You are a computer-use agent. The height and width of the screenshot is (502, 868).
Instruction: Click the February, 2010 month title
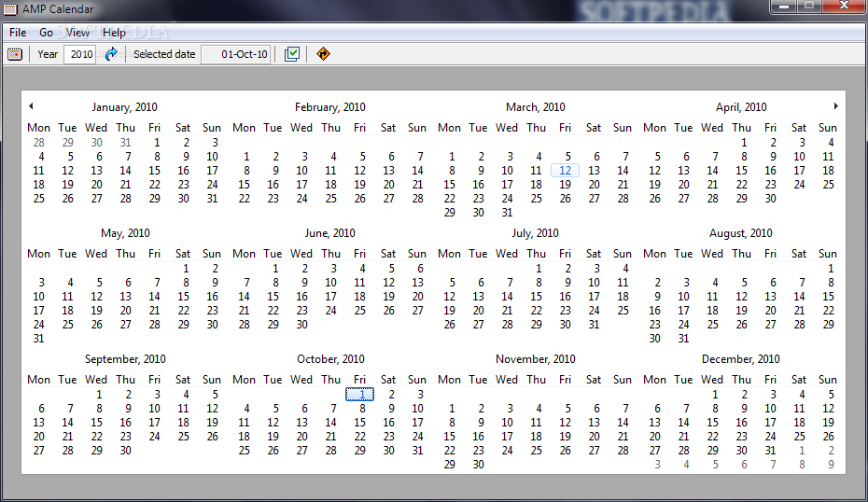[329, 106]
